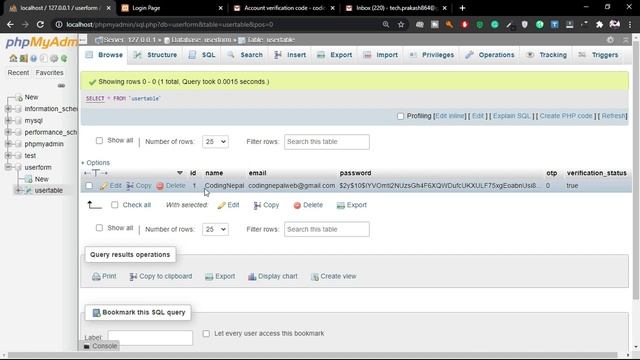Open bottom Number of rows dropdown
Viewport: 640px width, 360px height.
tap(215, 229)
